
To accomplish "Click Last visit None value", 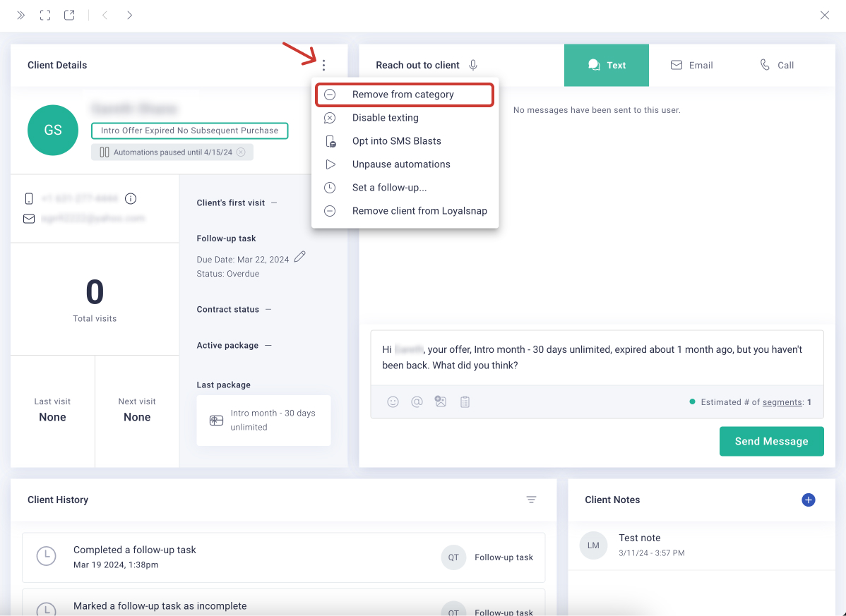I will click(52, 417).
